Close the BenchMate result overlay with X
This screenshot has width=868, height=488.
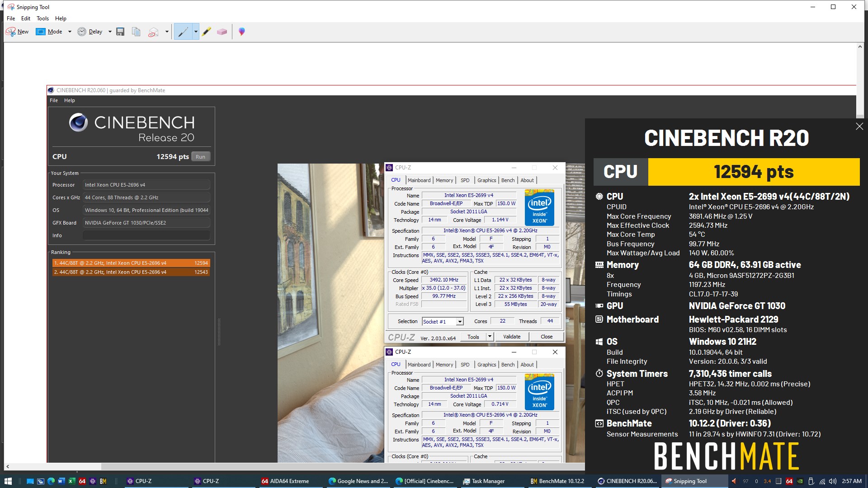tap(859, 127)
